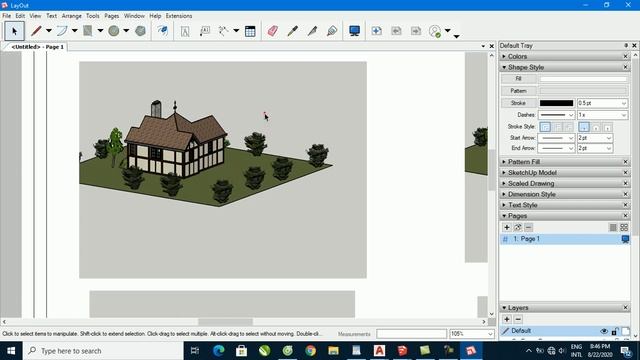The height and width of the screenshot is (360, 640).
Task: Choose the flat cap stroke style
Action: click(x=584, y=127)
